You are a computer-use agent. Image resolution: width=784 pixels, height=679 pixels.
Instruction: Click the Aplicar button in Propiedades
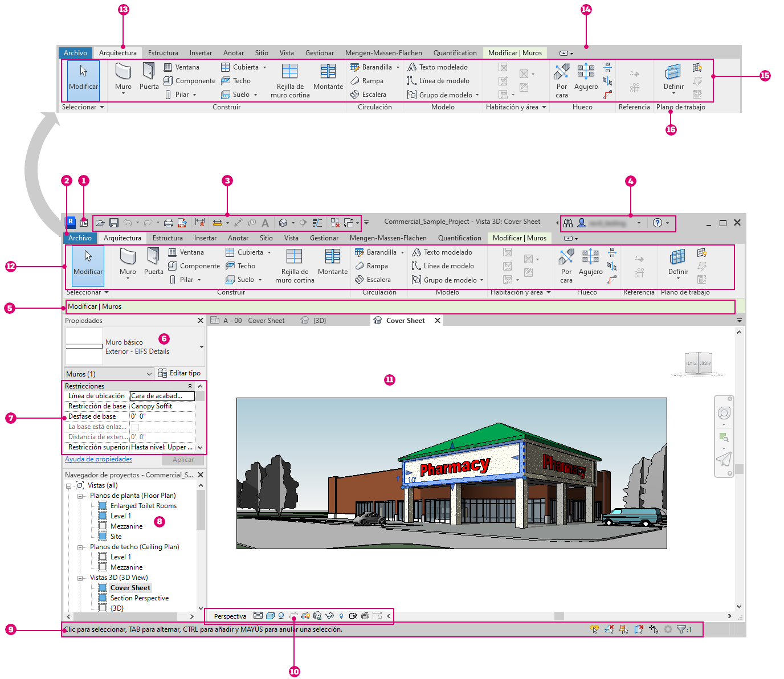click(x=183, y=460)
